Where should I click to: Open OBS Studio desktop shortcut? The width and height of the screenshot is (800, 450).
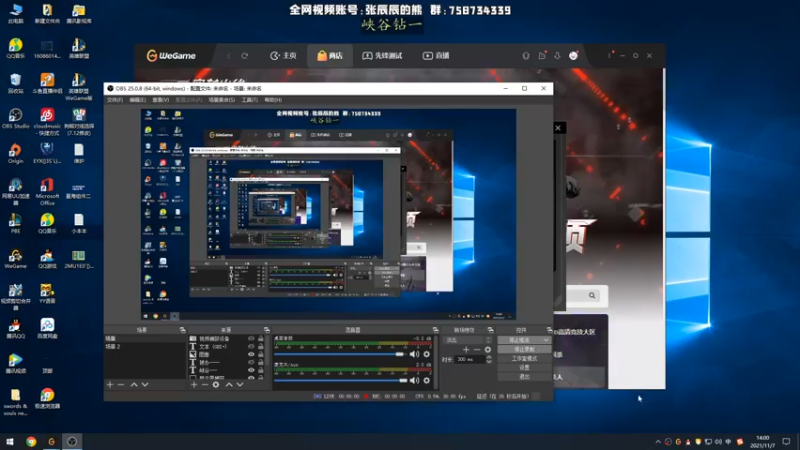tap(15, 118)
